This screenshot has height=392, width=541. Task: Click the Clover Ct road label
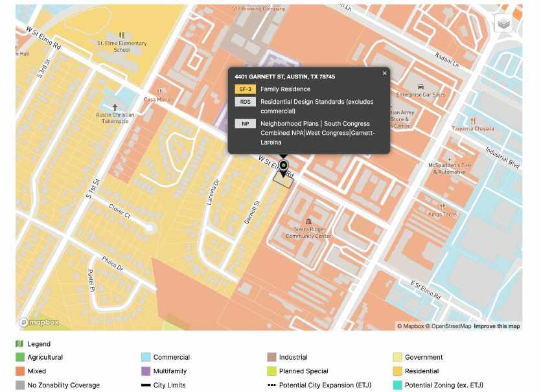[x=119, y=211]
